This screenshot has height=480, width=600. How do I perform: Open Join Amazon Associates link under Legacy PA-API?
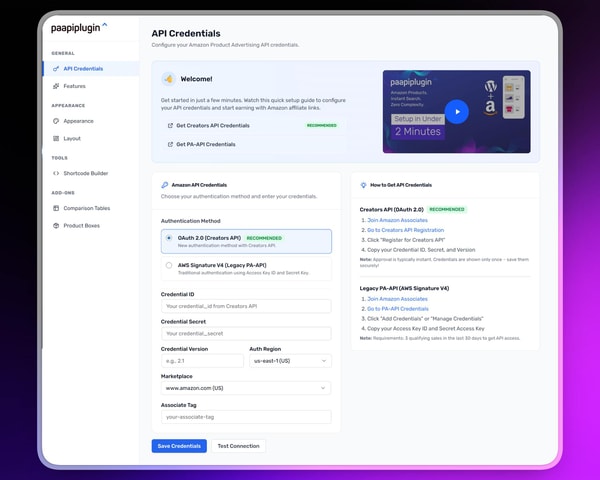(398, 299)
